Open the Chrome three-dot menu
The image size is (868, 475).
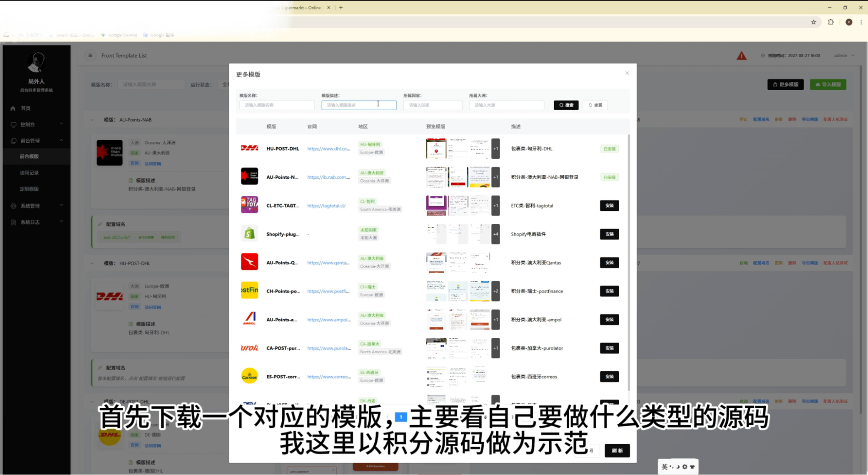[861, 22]
